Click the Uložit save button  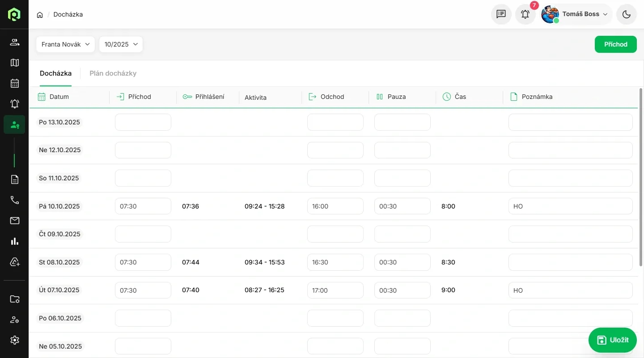pyautogui.click(x=612, y=340)
